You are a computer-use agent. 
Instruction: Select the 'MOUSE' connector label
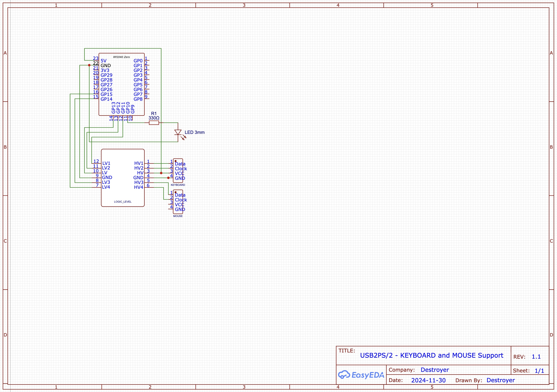tap(178, 216)
